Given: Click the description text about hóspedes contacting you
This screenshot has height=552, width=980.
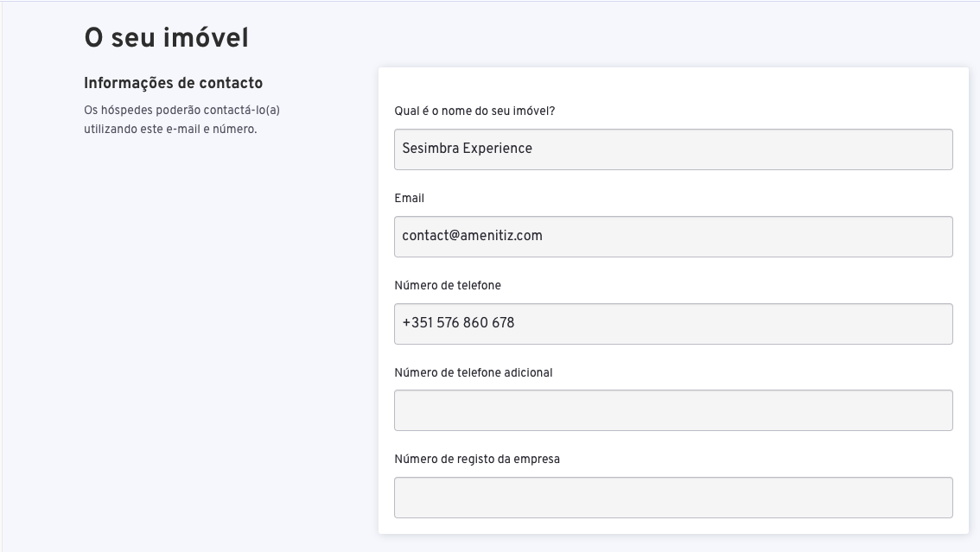Looking at the screenshot, I should coord(181,119).
